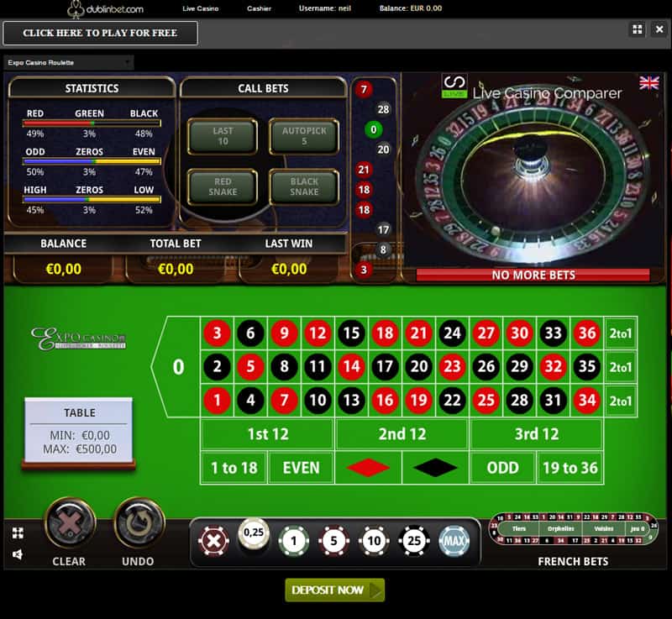Place a bet on red 19
The width and height of the screenshot is (672, 619).
pos(418,400)
